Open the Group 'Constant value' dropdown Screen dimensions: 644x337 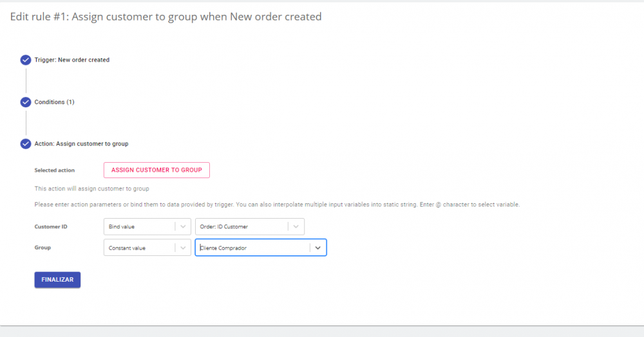[139, 248]
